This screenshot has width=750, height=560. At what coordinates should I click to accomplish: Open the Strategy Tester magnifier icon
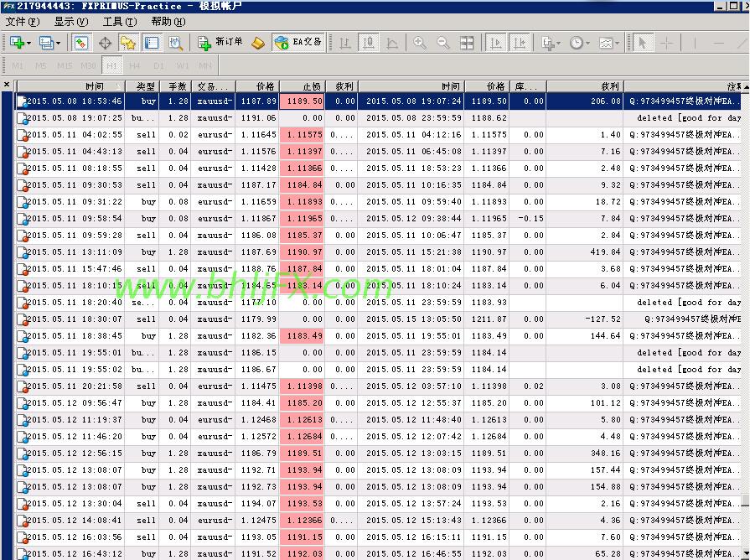(x=175, y=43)
